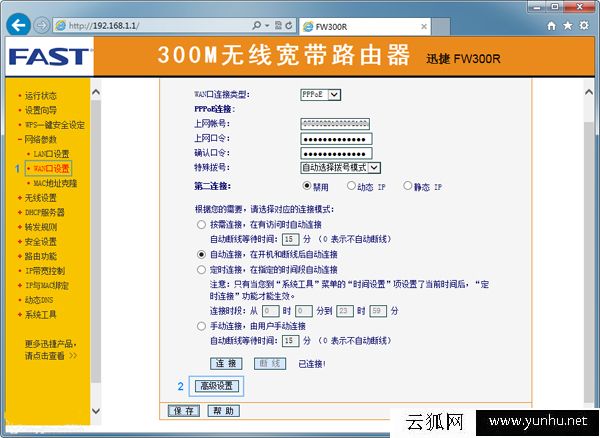Viewport: 600px width, 438px height.
Task: Click 更多迅捷产品 请点击查看 link
Action: pos(51,350)
